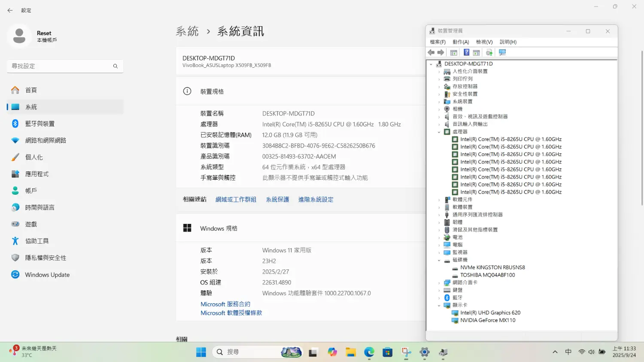Select the NVMe KINGSTON RBUSNS8 disk
Screen dimensions: 644x362
click(x=492, y=268)
